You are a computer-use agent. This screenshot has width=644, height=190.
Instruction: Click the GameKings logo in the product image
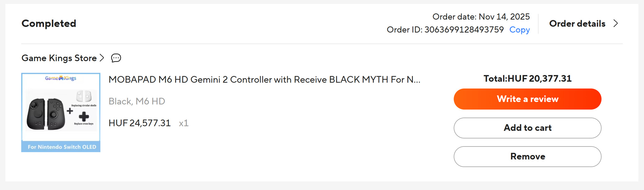[61, 78]
